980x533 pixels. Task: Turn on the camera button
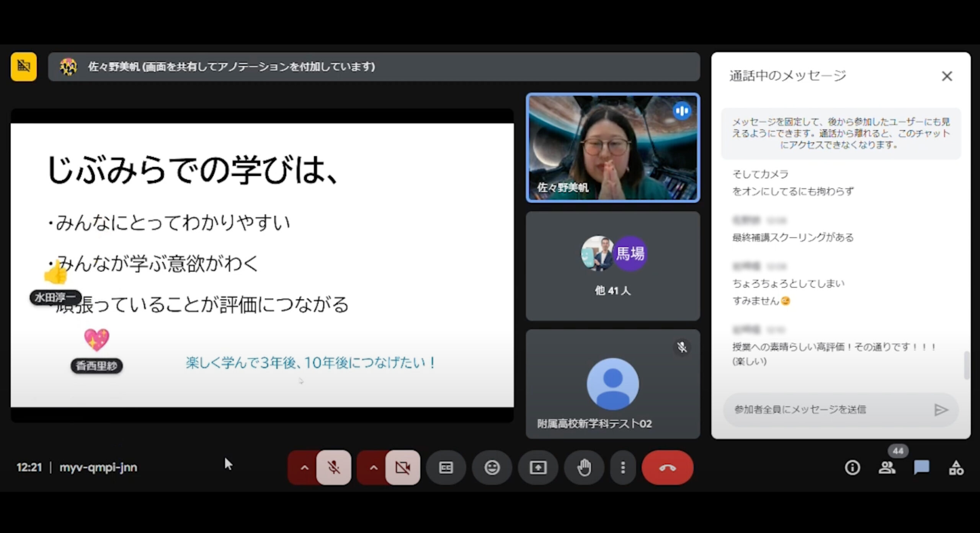(x=402, y=467)
